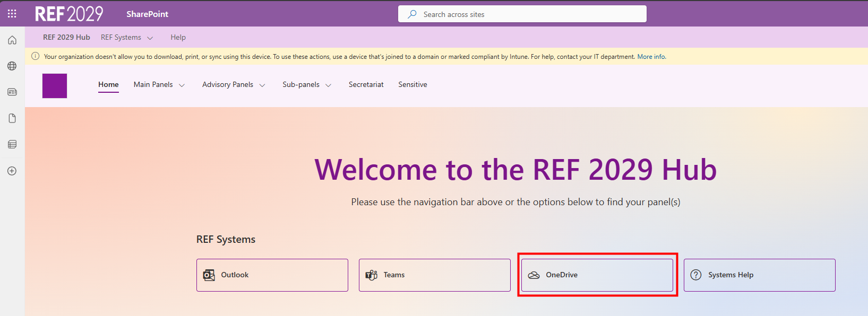This screenshot has width=868, height=316.
Task: Open the Outlook quick link
Action: pyautogui.click(x=272, y=275)
